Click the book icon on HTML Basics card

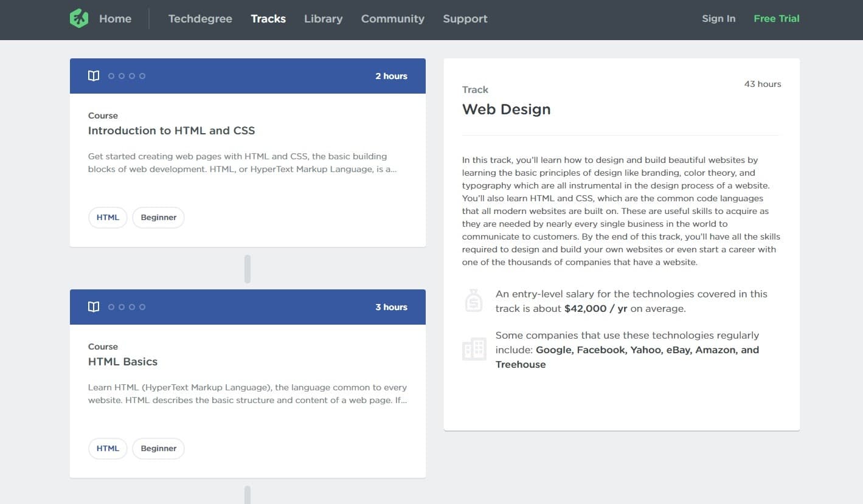pyautogui.click(x=93, y=306)
